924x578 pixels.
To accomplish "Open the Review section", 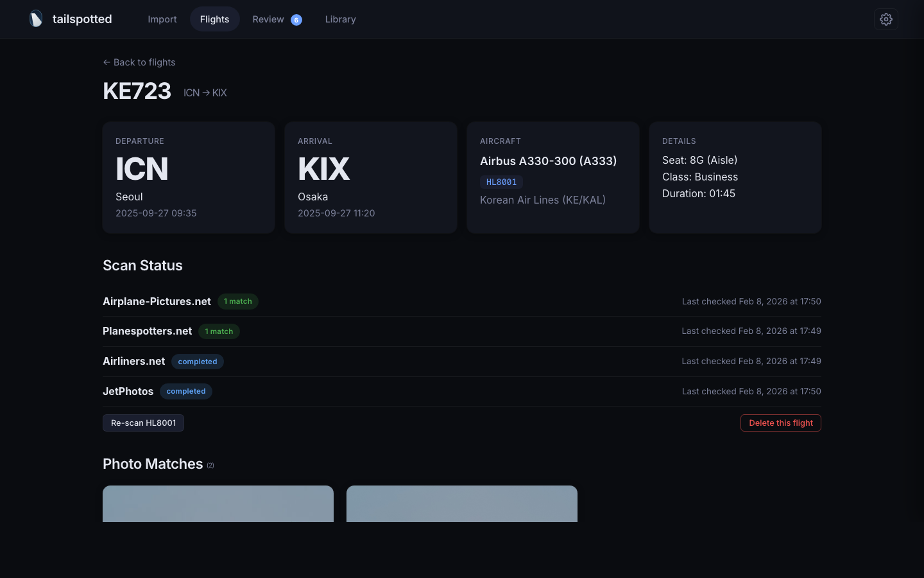I will 268,19.
